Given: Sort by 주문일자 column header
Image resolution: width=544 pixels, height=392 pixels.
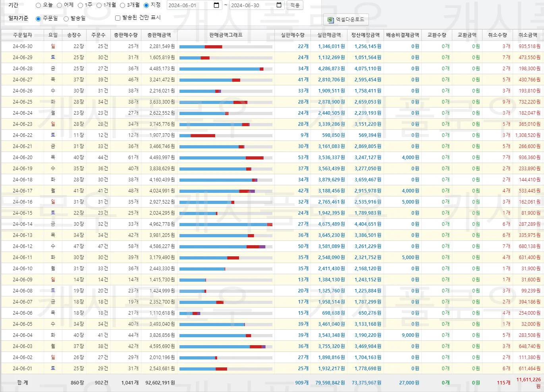Looking at the screenshot, I should [23, 35].
